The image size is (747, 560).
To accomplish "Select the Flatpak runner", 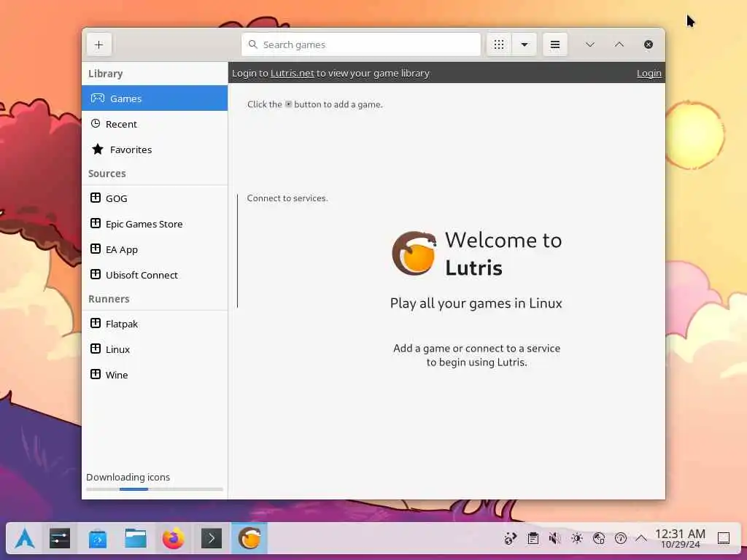I will pos(155,324).
